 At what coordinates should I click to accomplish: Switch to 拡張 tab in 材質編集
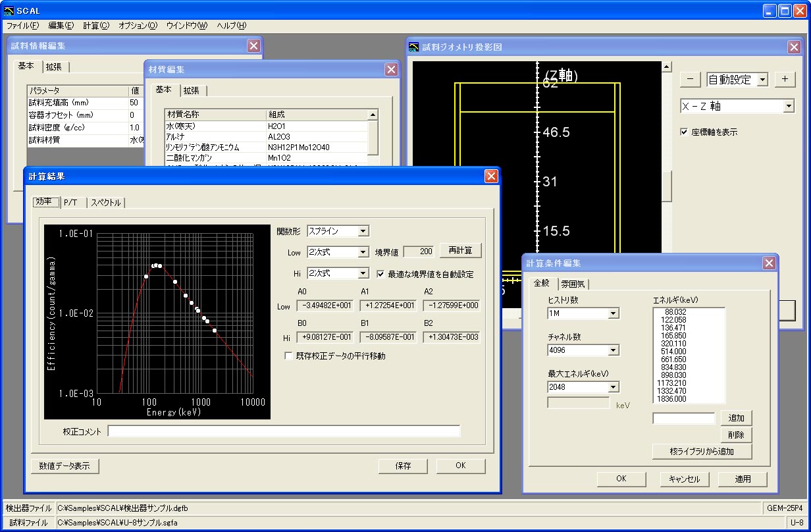(192, 90)
